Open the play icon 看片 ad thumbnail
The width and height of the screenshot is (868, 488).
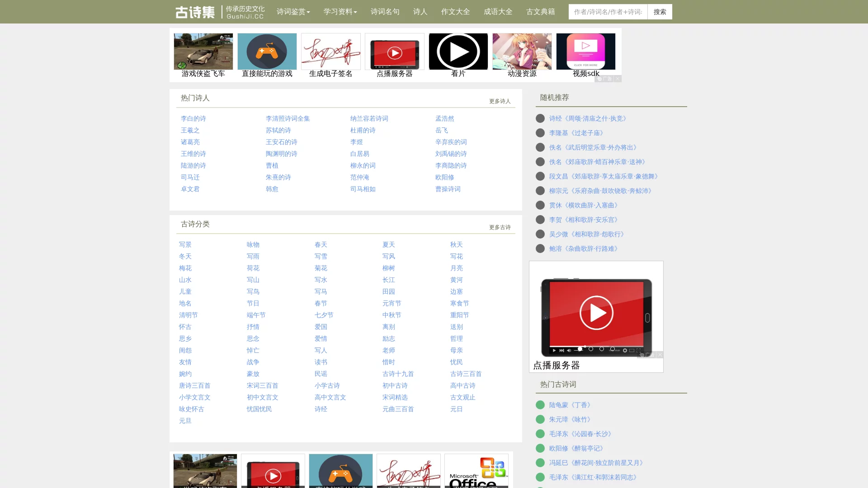458,52
